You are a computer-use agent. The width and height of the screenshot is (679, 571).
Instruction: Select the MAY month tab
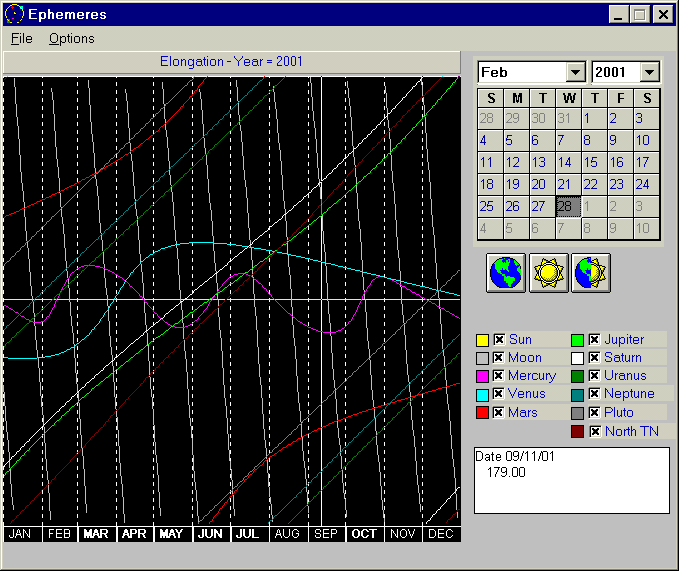172,534
